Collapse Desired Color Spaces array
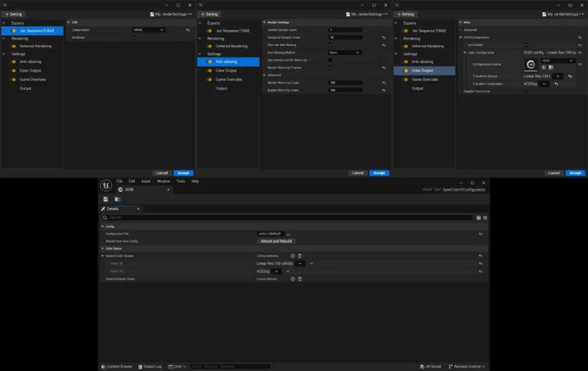The height and width of the screenshot is (371, 588). 102,256
